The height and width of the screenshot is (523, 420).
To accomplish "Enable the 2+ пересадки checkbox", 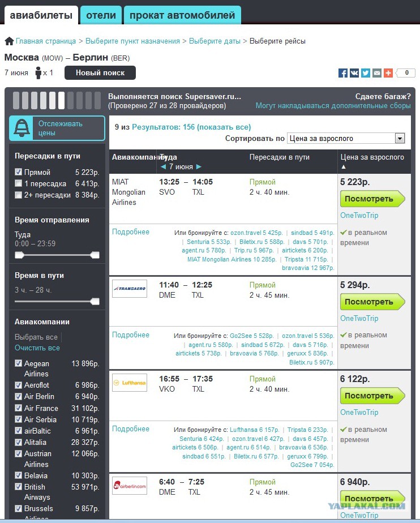I will coord(19,195).
